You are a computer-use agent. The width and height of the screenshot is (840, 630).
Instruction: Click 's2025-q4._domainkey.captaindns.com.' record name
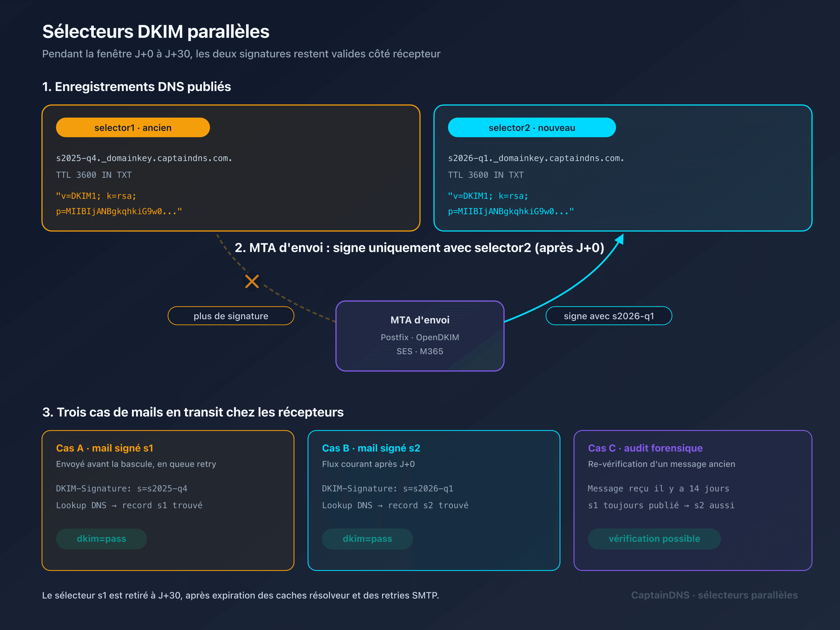(144, 158)
